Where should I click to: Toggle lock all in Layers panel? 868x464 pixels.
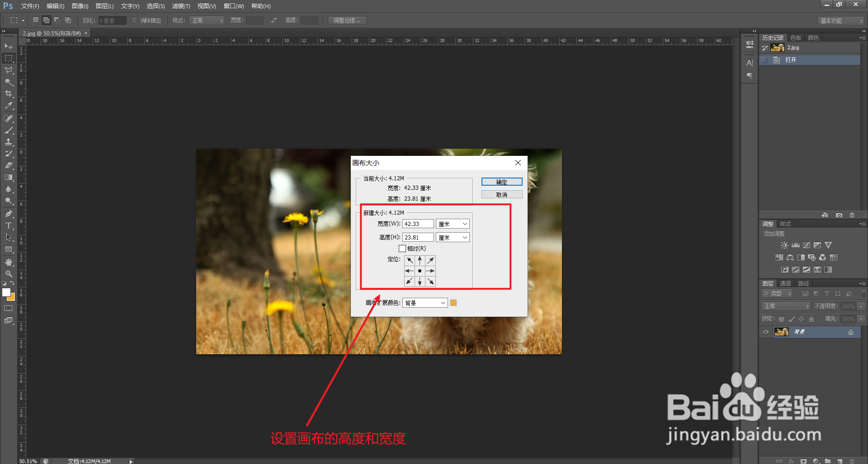[811, 319]
